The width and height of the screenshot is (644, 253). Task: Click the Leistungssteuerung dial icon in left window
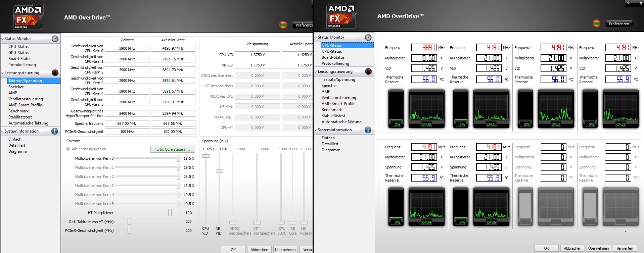point(55,73)
